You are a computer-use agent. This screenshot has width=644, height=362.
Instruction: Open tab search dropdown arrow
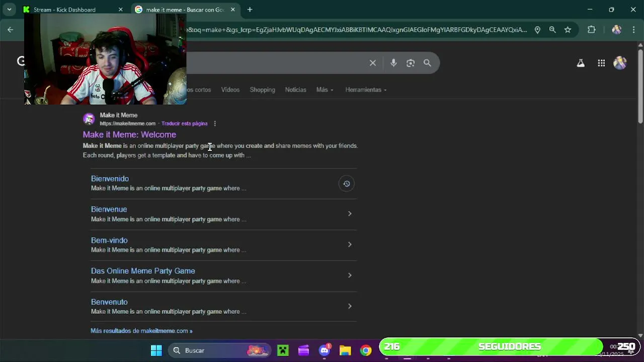[x=9, y=10]
